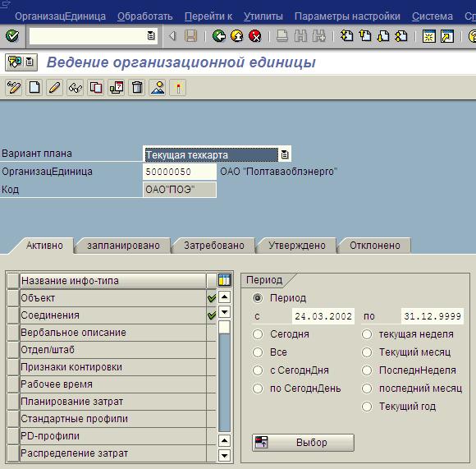Select the Рабочее время infotype row
This screenshot has height=469, width=476.
(x=112, y=384)
